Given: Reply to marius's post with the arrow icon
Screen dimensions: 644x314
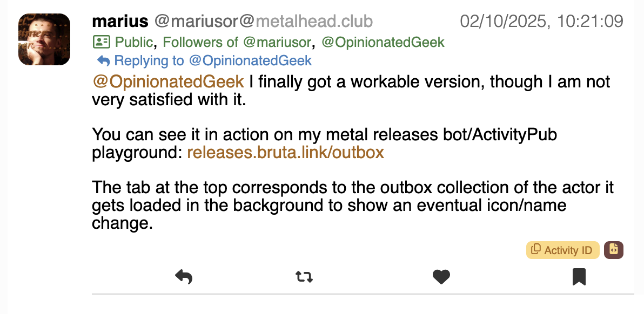Looking at the screenshot, I should point(184,277).
